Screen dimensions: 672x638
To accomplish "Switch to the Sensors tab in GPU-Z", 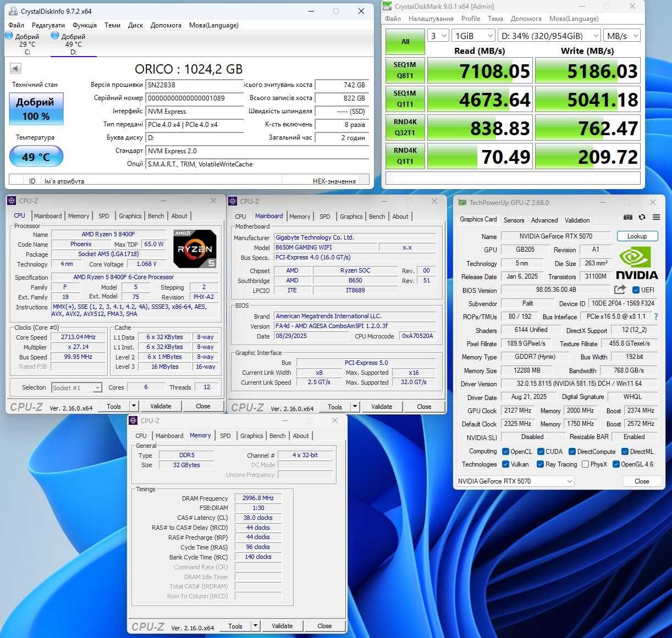I will click(x=514, y=220).
